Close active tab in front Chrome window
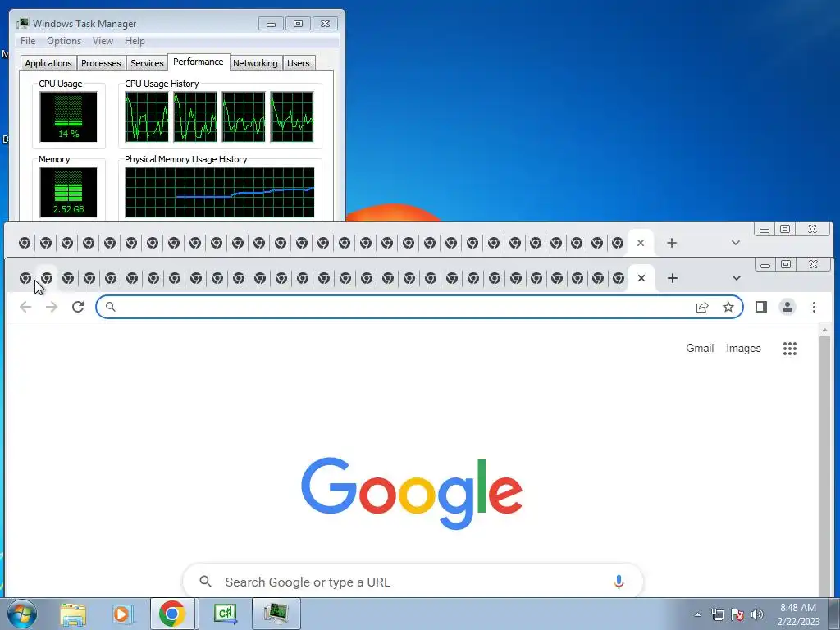This screenshot has width=840, height=630. [641, 278]
